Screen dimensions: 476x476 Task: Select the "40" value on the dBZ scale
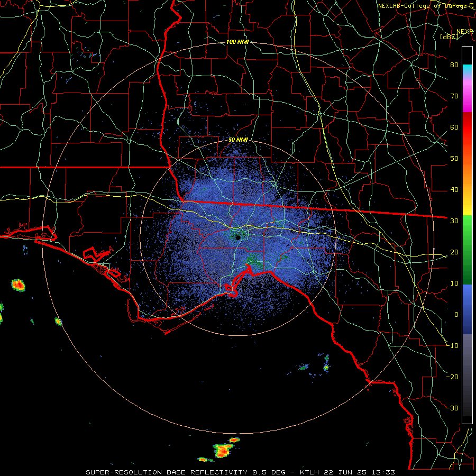(454, 190)
